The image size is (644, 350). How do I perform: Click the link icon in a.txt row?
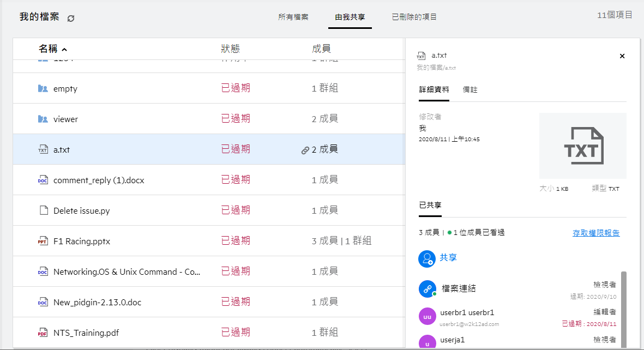tap(305, 150)
